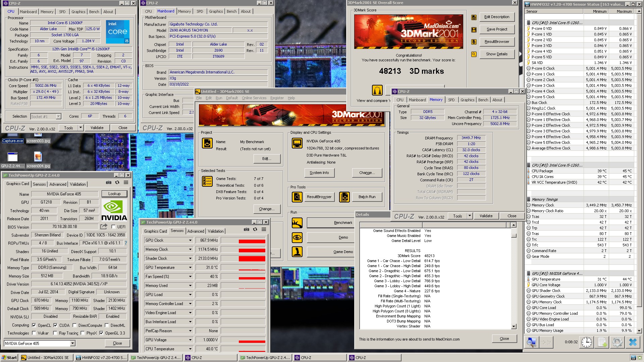Image resolution: width=644 pixels, height=362 pixels.
Task: Click the icon beside ResultBrowser in score window
Action: 474,42
